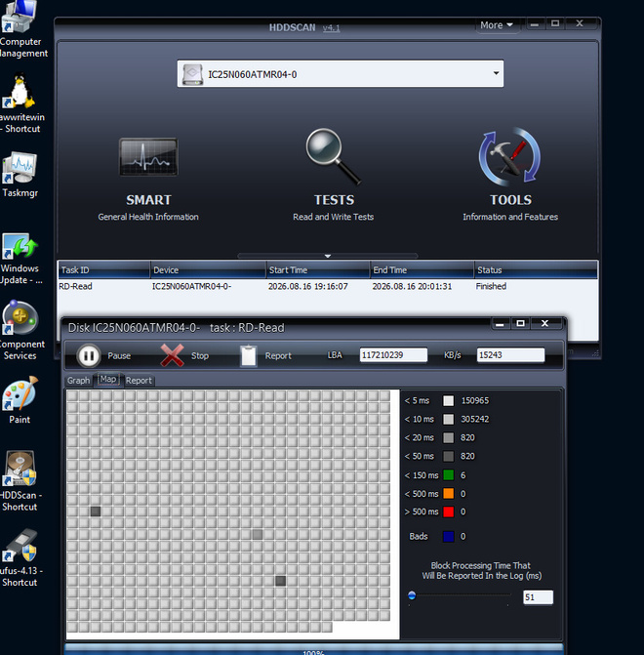Viewport: 644px width, 655px height.
Task: Click the light gray < 10 ms swatch
Action: (448, 420)
